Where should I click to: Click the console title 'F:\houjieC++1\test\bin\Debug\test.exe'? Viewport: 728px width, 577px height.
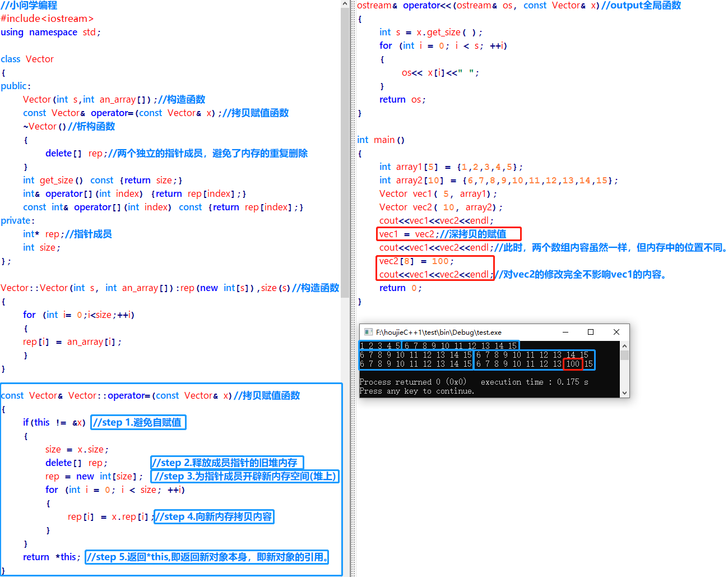[439, 332]
